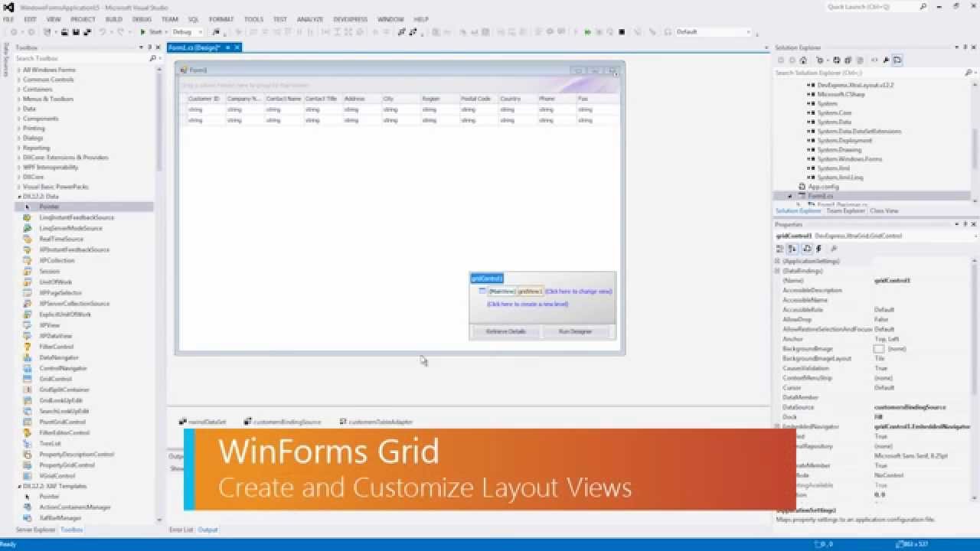Open the DEVEXPRESS menu

351,19
